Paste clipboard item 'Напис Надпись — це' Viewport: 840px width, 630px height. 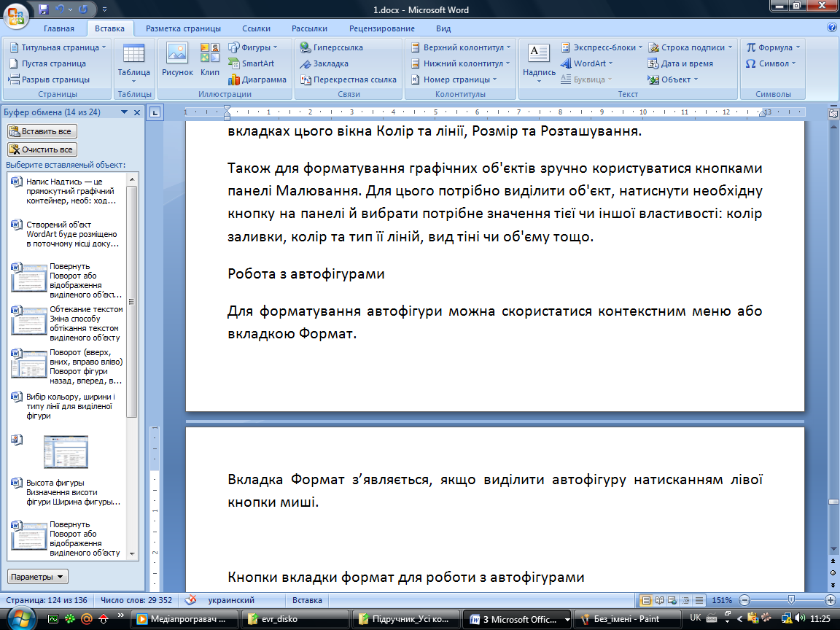(x=67, y=191)
